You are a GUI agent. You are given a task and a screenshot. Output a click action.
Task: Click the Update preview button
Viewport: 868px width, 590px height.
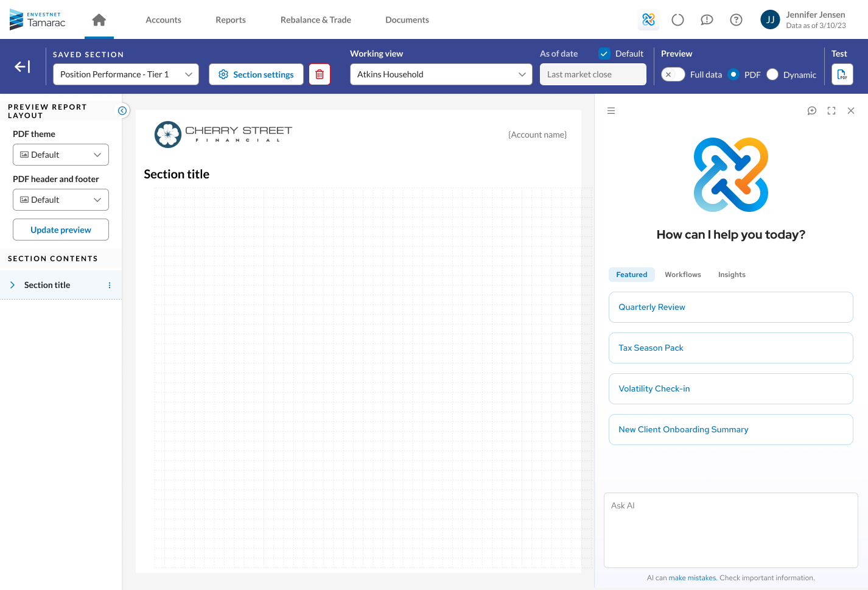pos(61,230)
